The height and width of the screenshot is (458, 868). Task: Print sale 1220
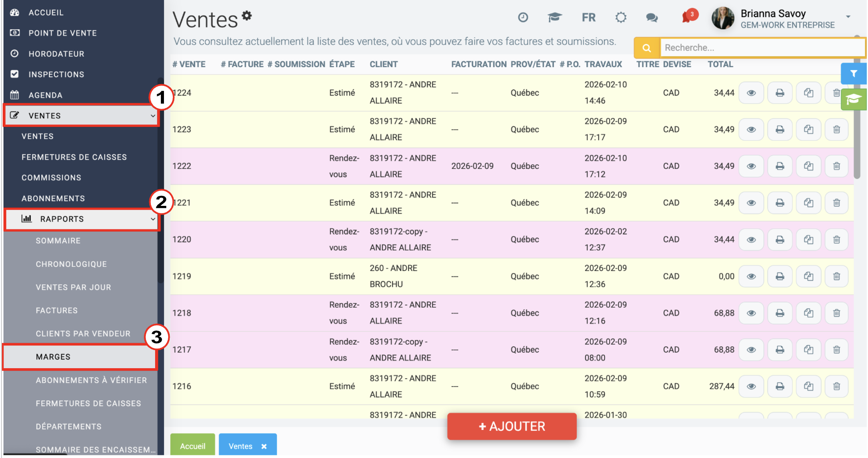point(780,240)
